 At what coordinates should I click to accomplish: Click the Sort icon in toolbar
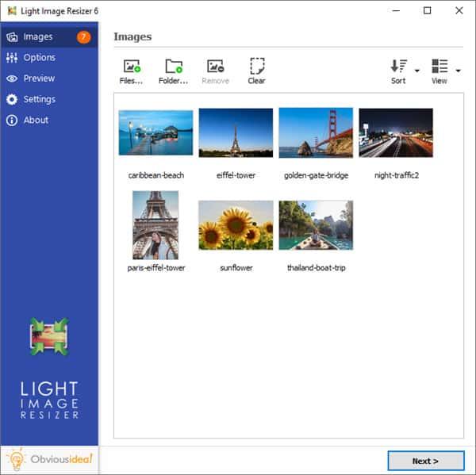coord(398,67)
